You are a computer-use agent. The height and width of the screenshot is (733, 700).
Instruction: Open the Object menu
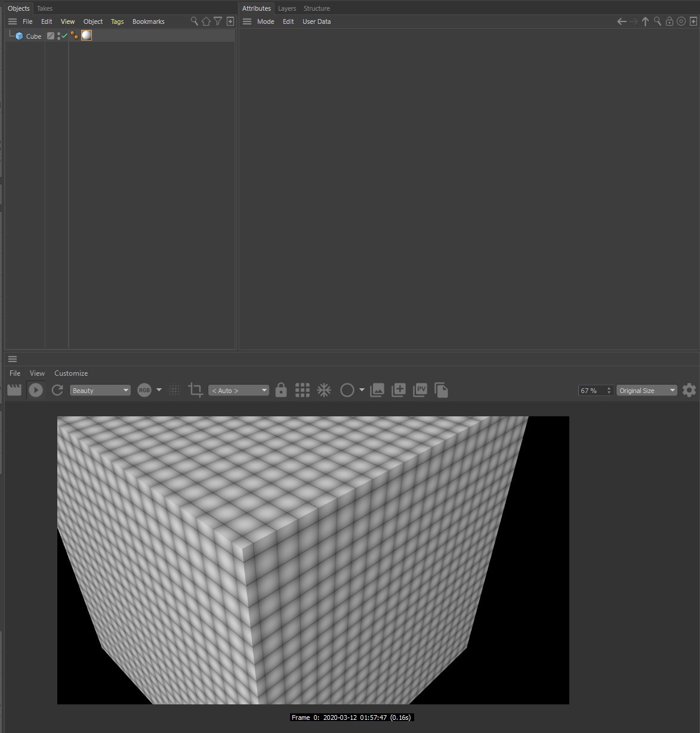(93, 21)
